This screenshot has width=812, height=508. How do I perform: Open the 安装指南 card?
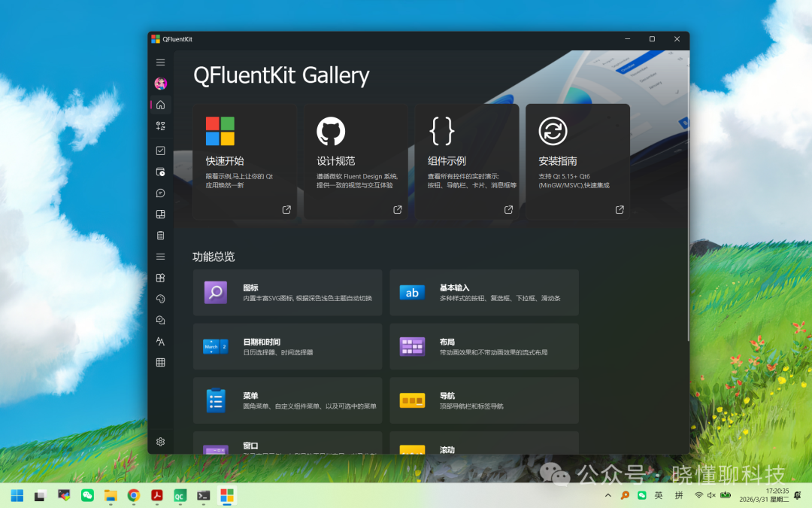578,161
